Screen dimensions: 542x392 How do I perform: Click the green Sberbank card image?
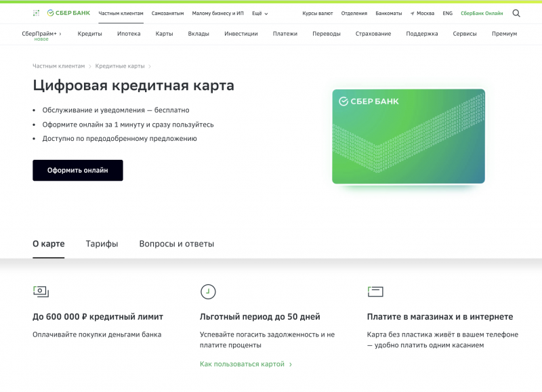click(x=409, y=137)
